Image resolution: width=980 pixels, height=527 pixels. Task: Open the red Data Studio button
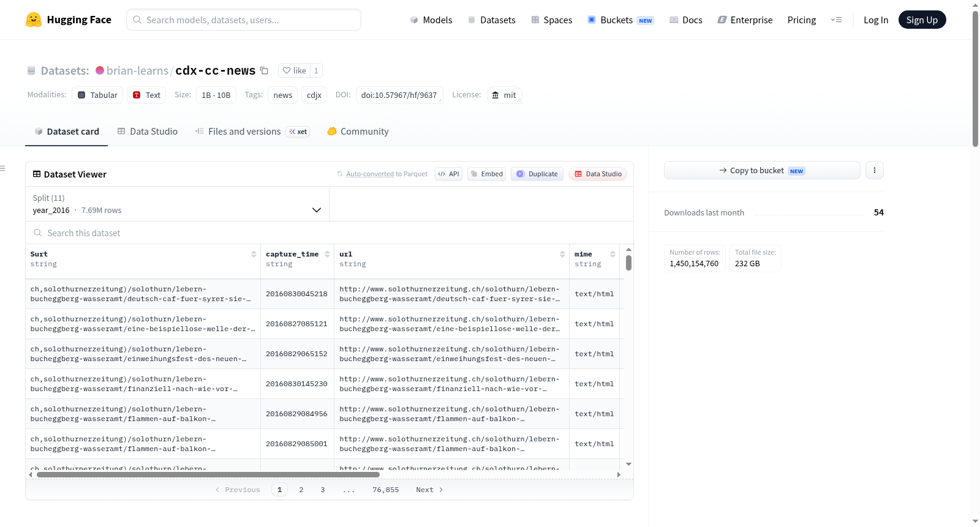[598, 174]
